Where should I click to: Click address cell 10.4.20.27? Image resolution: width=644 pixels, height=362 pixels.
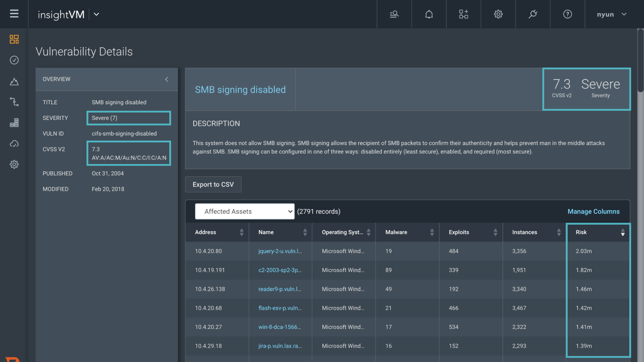208,327
